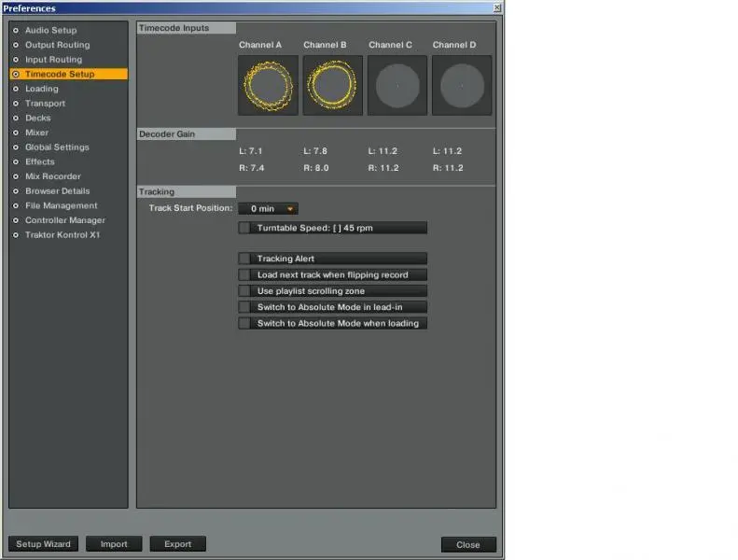The image size is (738, 560).
Task: Open the Audio Setup preferences page
Action: pos(50,30)
